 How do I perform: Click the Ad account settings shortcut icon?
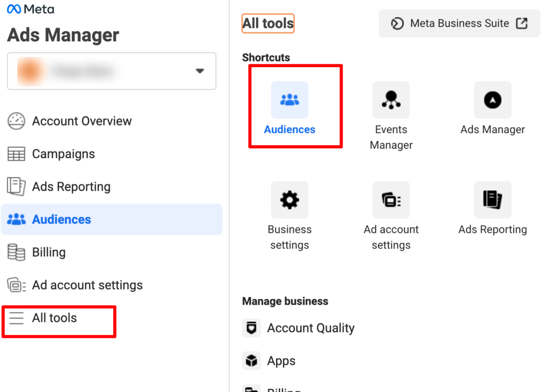pyautogui.click(x=391, y=200)
